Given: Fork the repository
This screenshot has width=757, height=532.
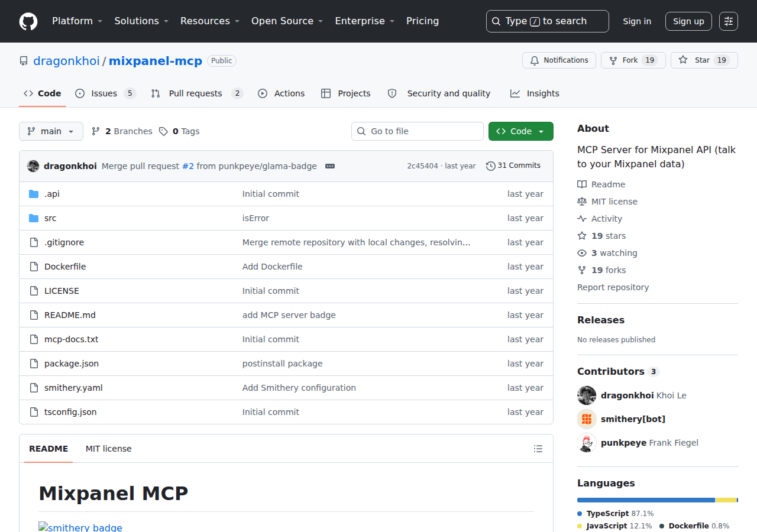Looking at the screenshot, I should 633,60.
